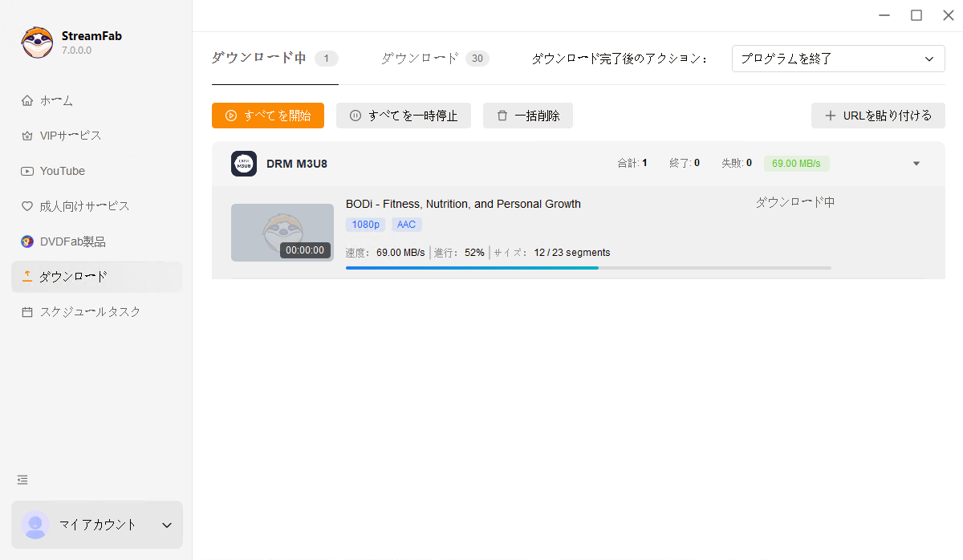Viewport: 963px width, 560px height.
Task: Pause all downloads with すべてを一時停止
Action: (403, 115)
